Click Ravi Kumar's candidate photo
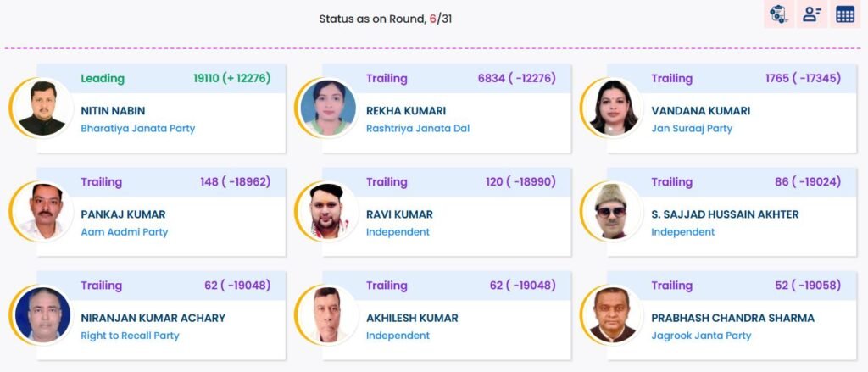Screen dimensions: 868x372 click(x=327, y=211)
